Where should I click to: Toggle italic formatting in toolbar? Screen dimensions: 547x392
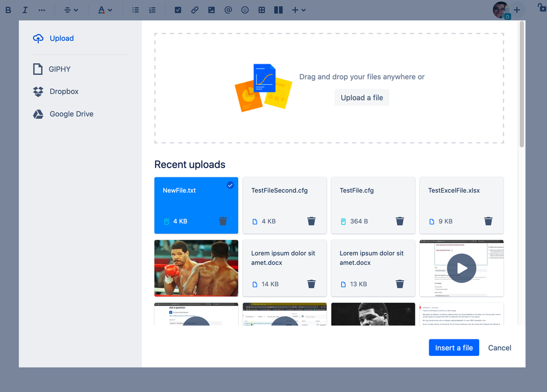[x=25, y=10]
